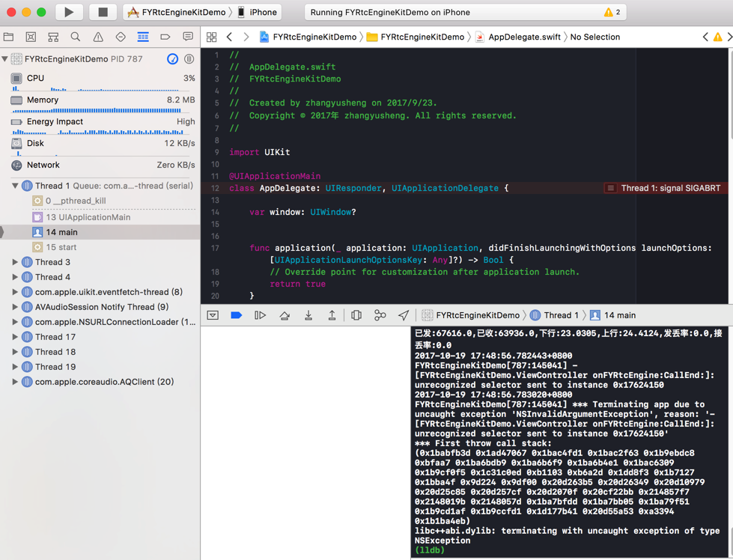Expand Thread 3 in the debug navigator
This screenshot has height=560, width=733.
pos(15,262)
